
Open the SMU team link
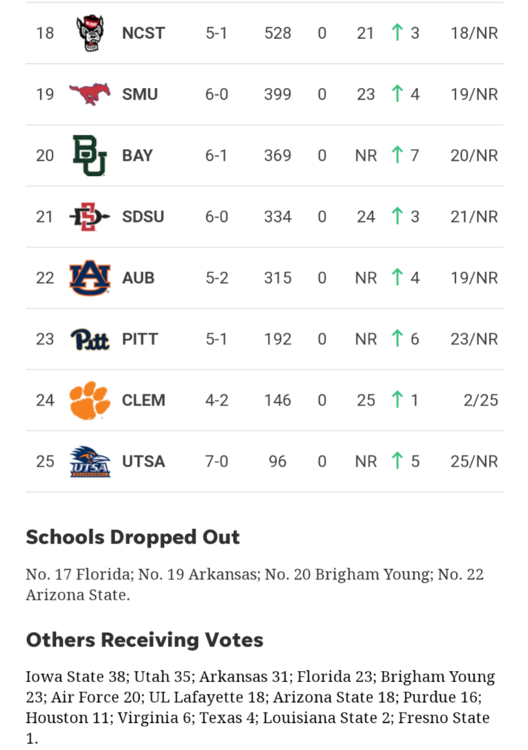[140, 94]
